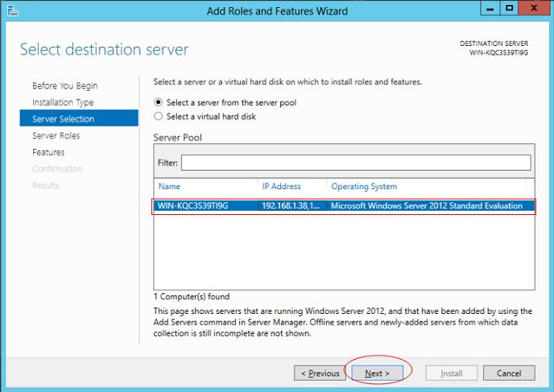Maximize the wizard window
Screen dimensions: 554x392
tap(509, 9)
